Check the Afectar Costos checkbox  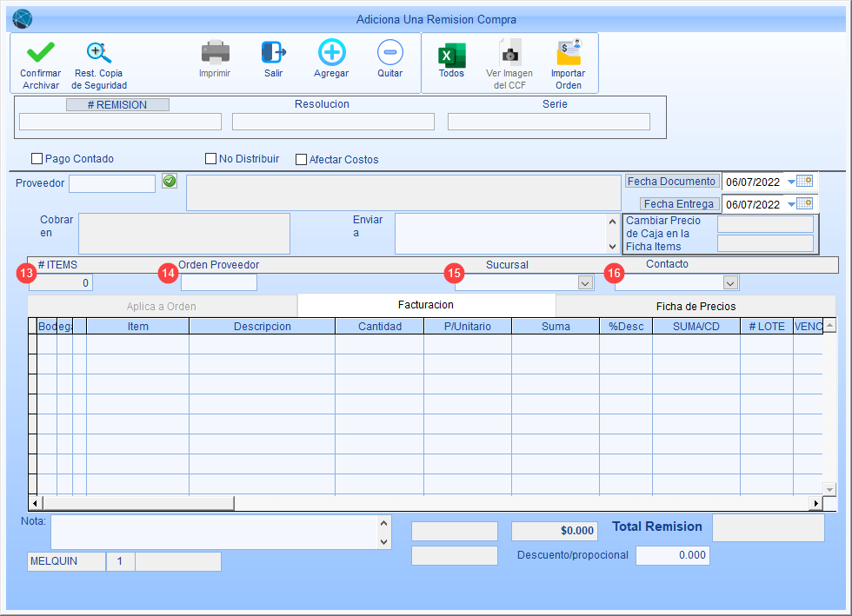301,159
